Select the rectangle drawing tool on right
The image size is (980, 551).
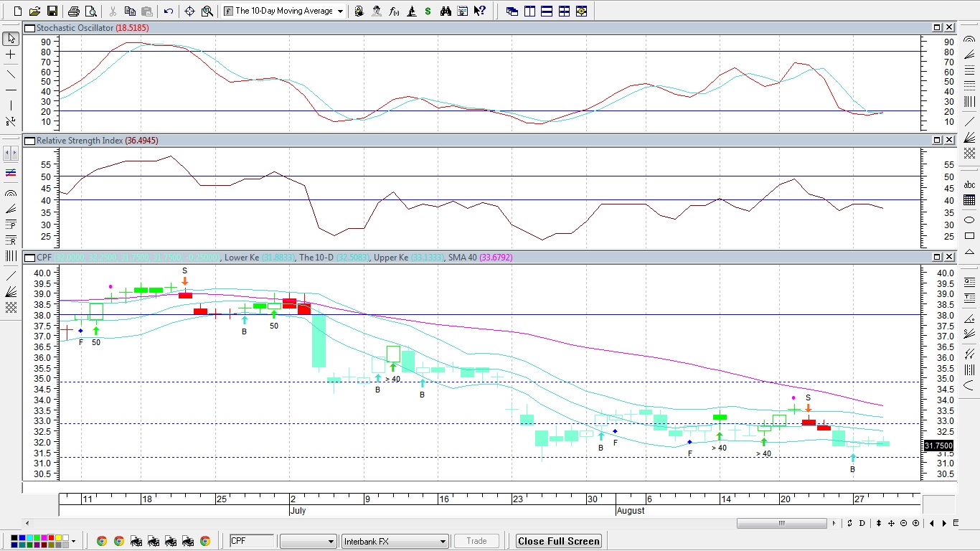(969, 235)
